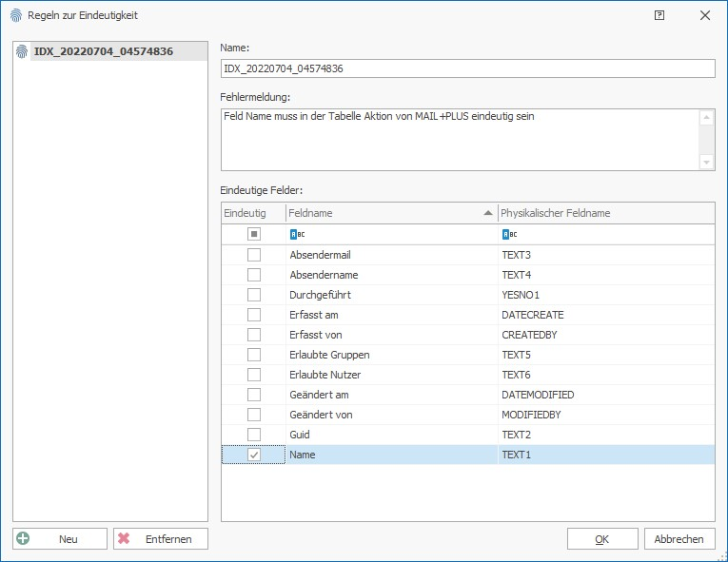Sort by Physikalischer Feldname column header
This screenshot has height=562, width=728.
606,213
